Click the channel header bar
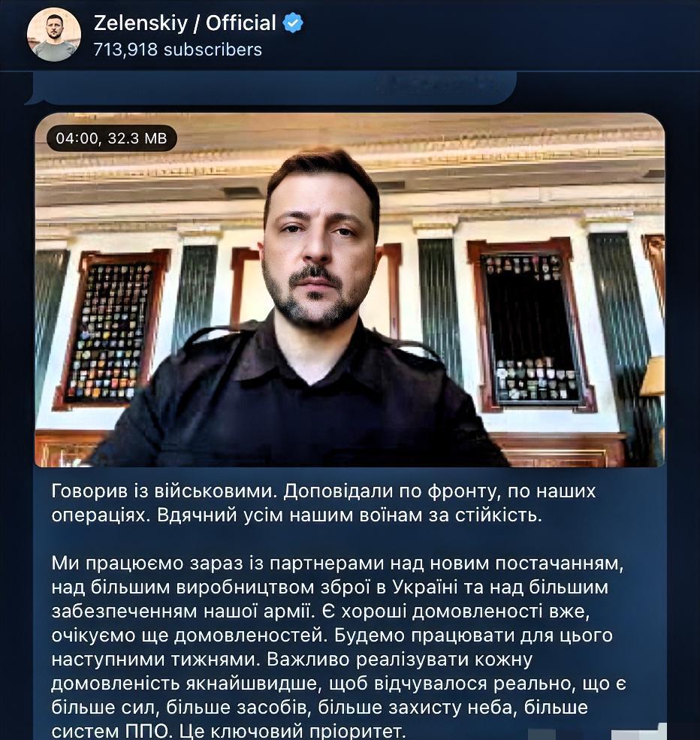The image size is (700, 740). [x=350, y=35]
